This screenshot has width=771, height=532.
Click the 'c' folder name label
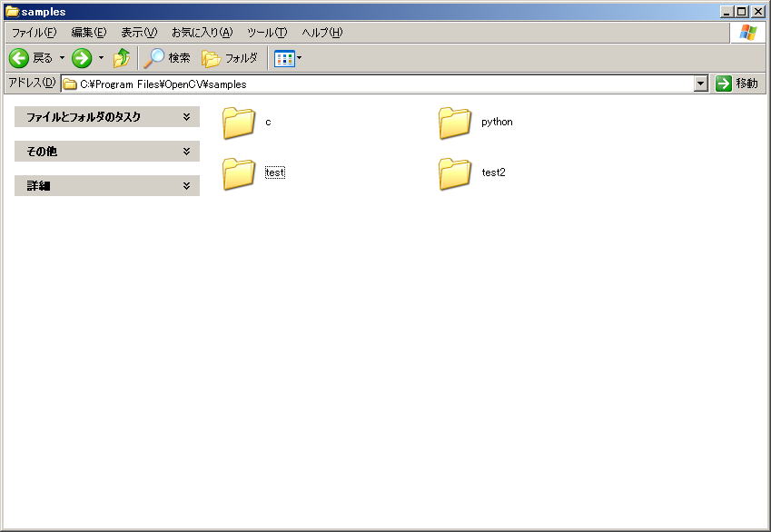(x=268, y=122)
